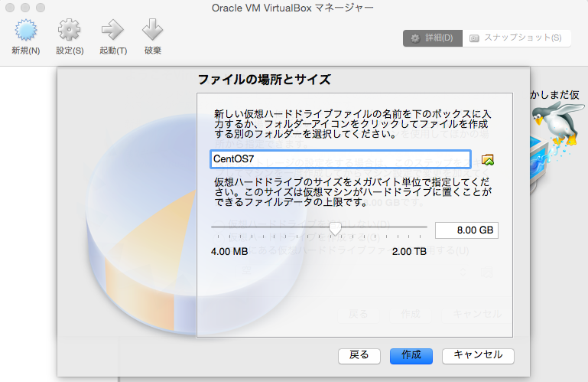The image size is (588, 382).
Task: Click the 作成 create button
Action: pos(411,355)
